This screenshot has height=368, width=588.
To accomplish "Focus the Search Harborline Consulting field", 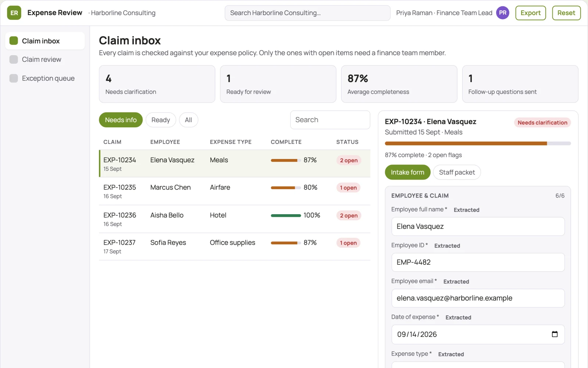I will tap(307, 13).
